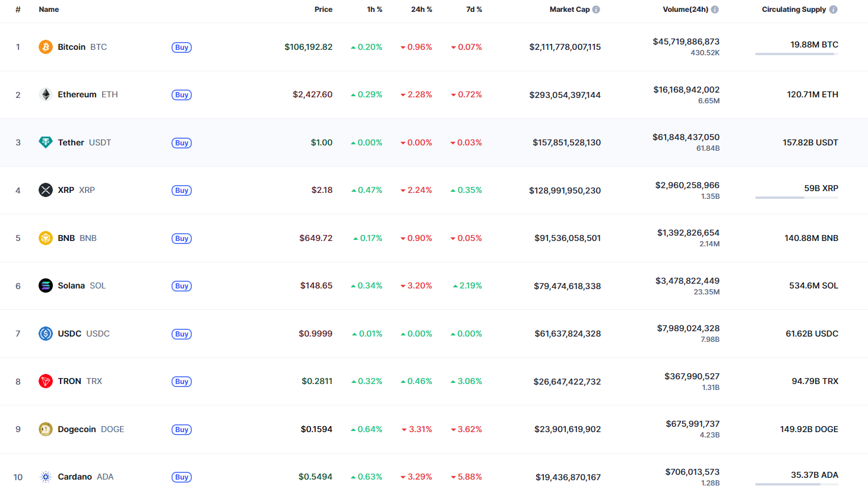Screen dimensions: 868x498
Task: Sort by the Market Cap column header
Action: tap(569, 9)
